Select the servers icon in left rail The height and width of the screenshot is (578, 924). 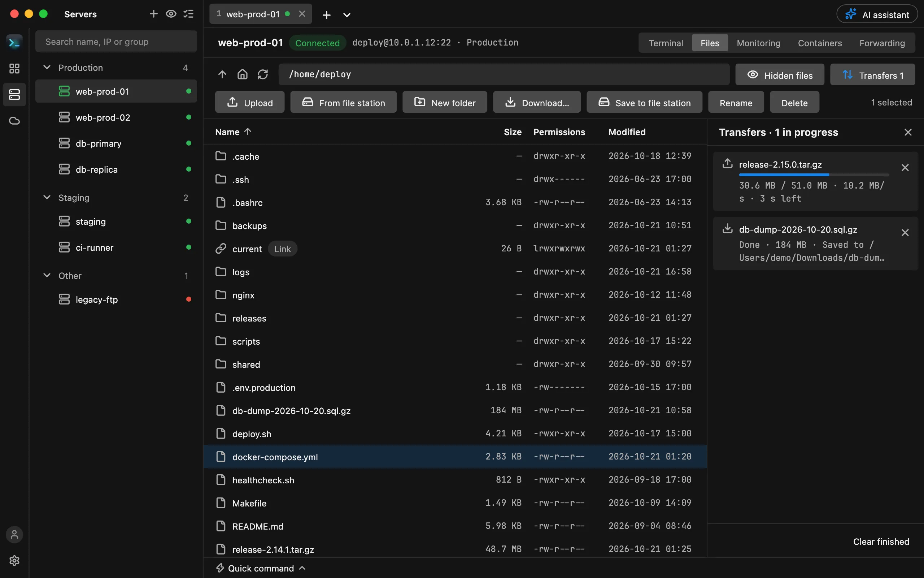click(14, 94)
